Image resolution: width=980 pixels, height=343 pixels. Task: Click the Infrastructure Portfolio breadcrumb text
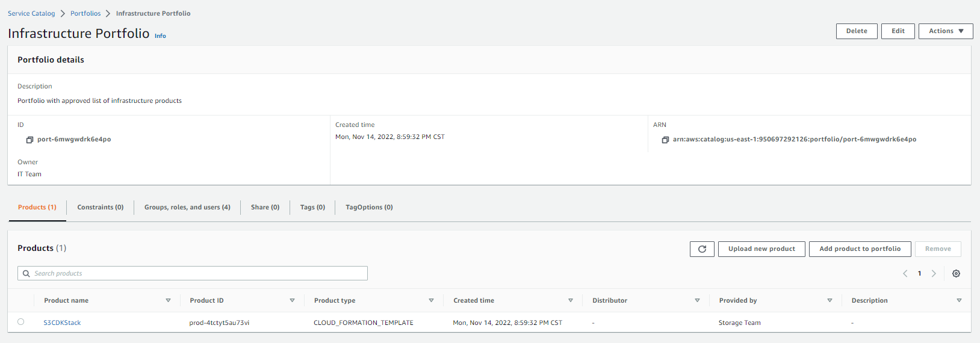tap(154, 13)
